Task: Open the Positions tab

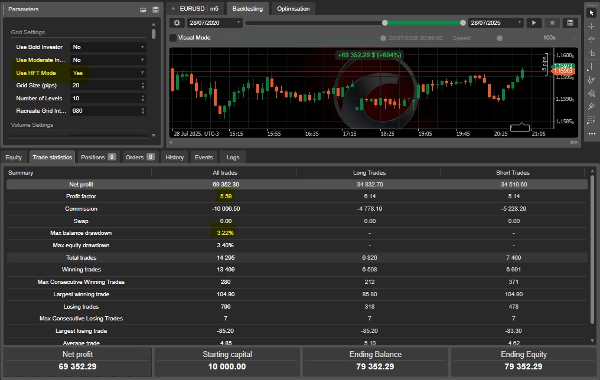Action: tap(98, 157)
